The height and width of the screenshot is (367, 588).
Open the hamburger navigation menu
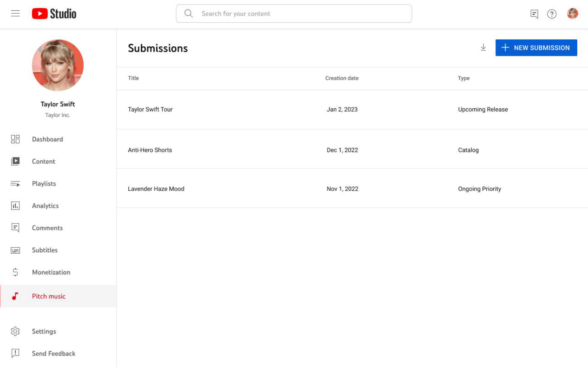[15, 14]
